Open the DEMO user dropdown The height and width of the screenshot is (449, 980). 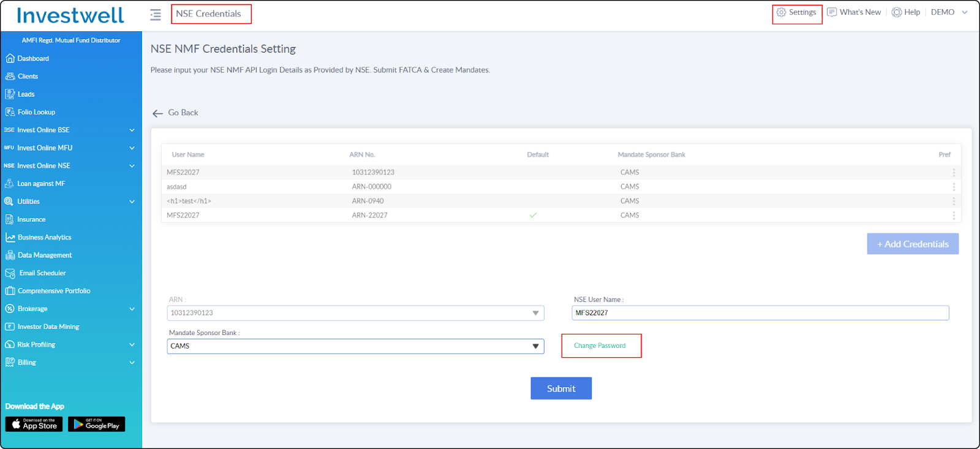click(x=949, y=12)
